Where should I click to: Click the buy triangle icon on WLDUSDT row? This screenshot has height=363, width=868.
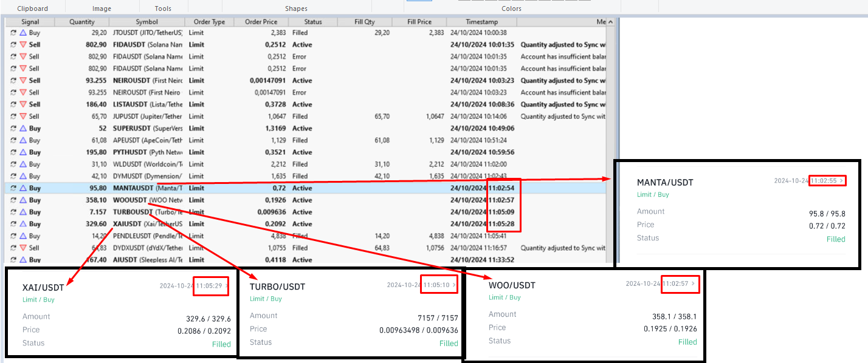pos(23,165)
